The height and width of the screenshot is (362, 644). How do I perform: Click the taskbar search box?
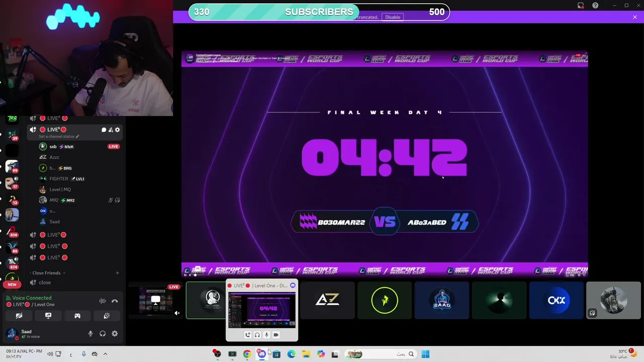(x=381, y=354)
